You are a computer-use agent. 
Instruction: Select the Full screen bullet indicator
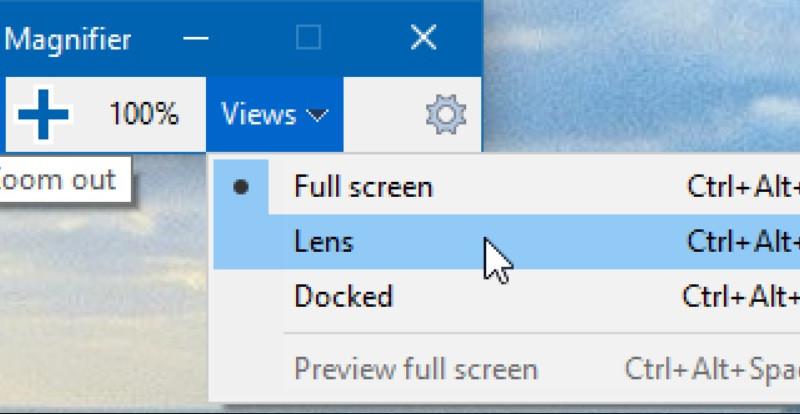pos(241,187)
